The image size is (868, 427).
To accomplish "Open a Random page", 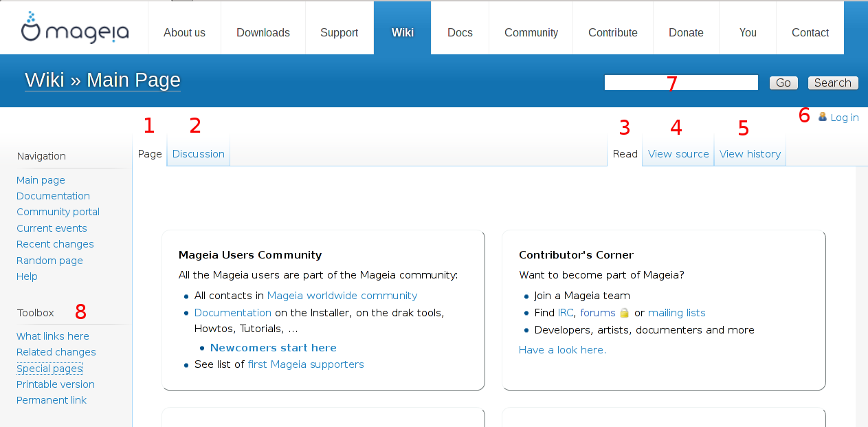I will [49, 261].
